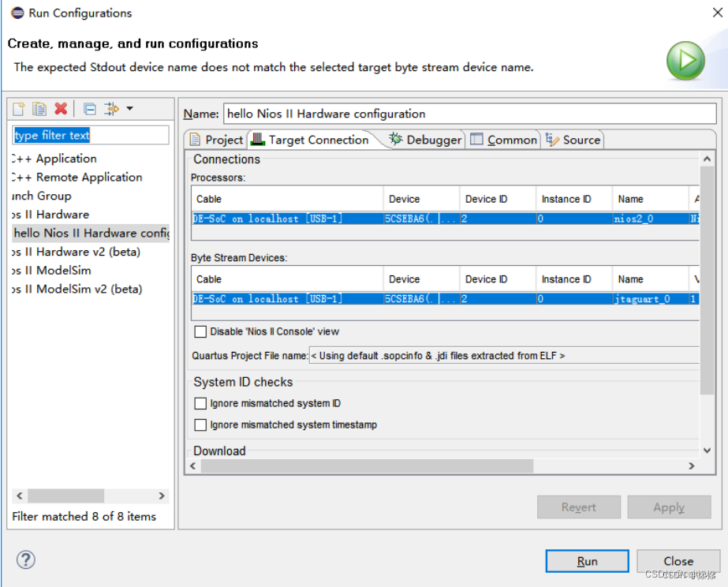Switch to the Common tab

click(504, 140)
